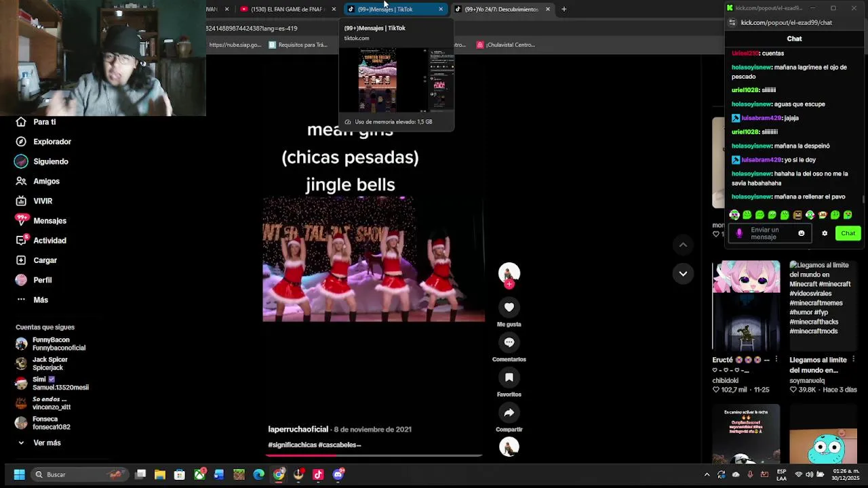Click kick.com popout address bar
This screenshot has width=868, height=488.
787,22
